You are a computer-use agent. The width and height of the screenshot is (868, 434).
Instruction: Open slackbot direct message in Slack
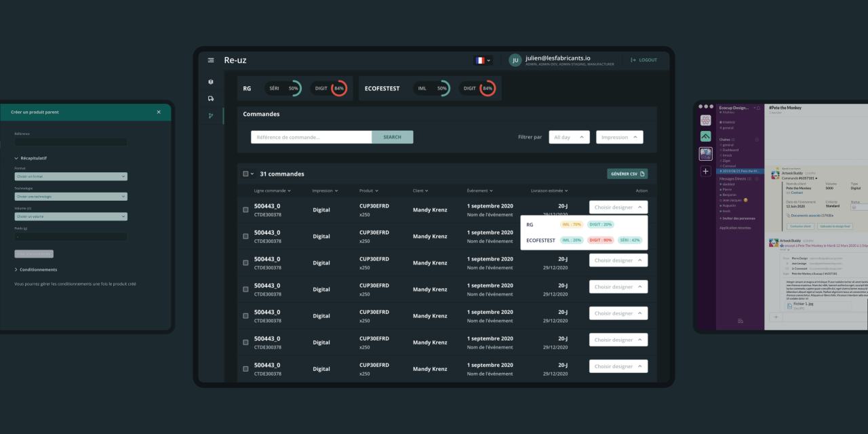[728, 184]
